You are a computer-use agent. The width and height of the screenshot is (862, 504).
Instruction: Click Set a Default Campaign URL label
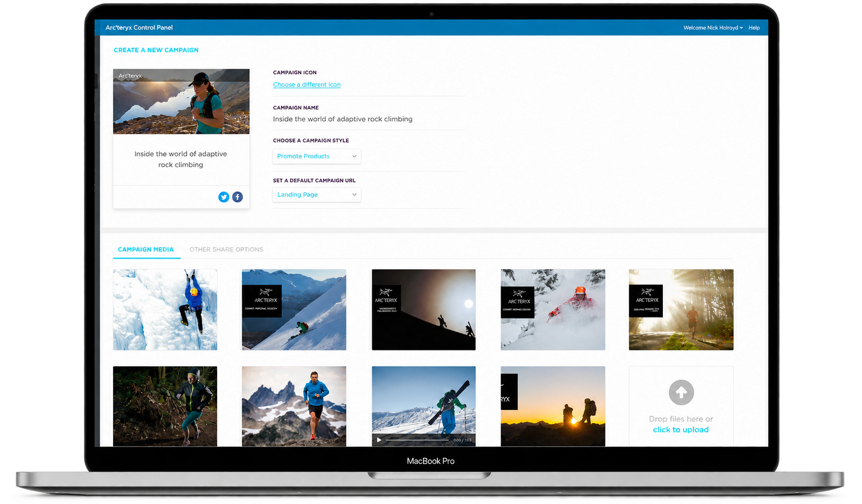[x=314, y=180]
